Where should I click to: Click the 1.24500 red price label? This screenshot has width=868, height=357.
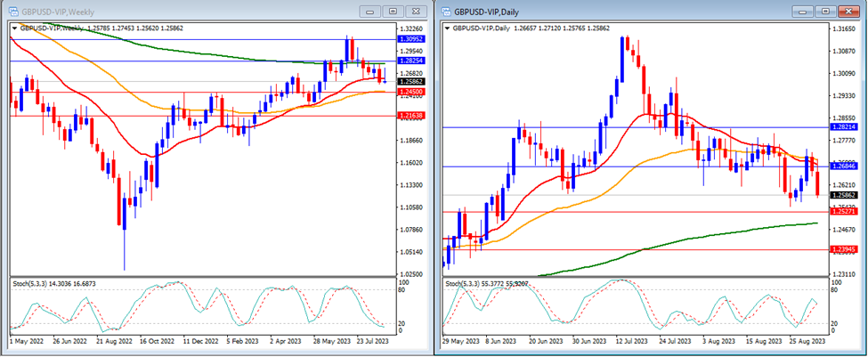410,92
